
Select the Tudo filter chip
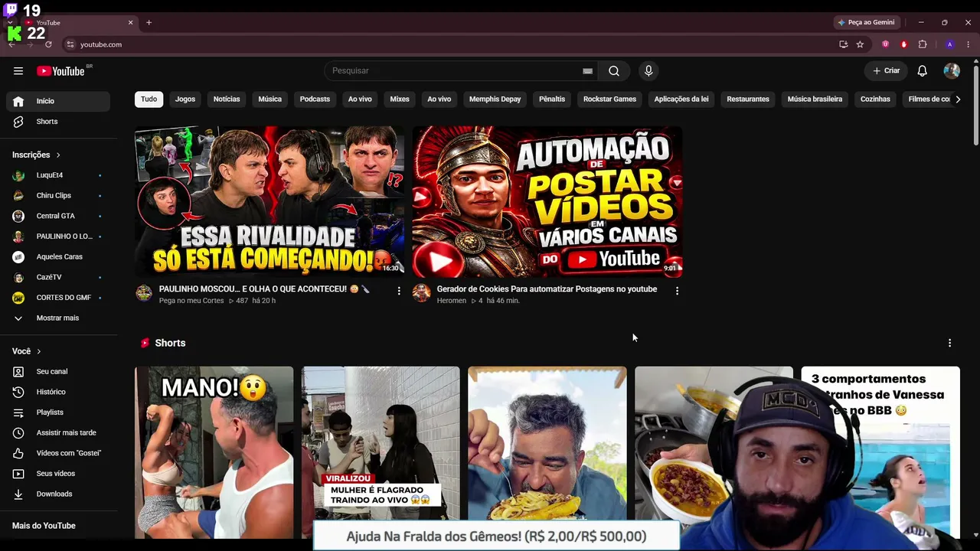point(149,99)
